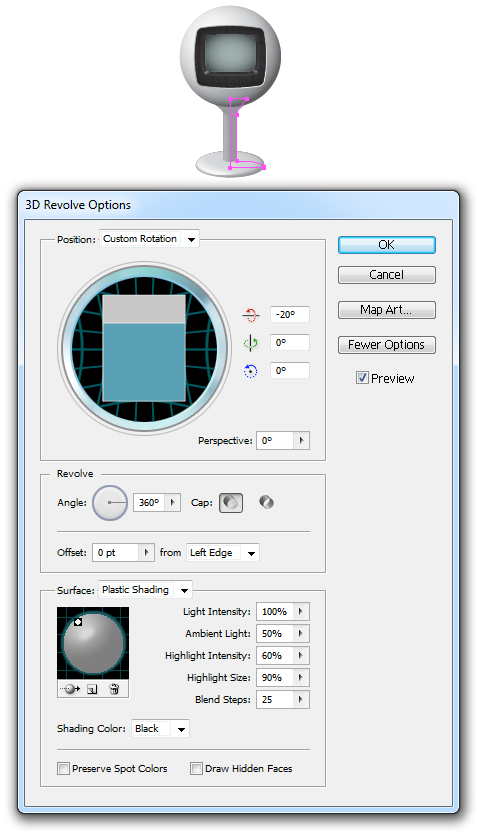The image size is (478, 836).
Task: Open the Surface Plastic Shading dropdown
Action: point(145,590)
